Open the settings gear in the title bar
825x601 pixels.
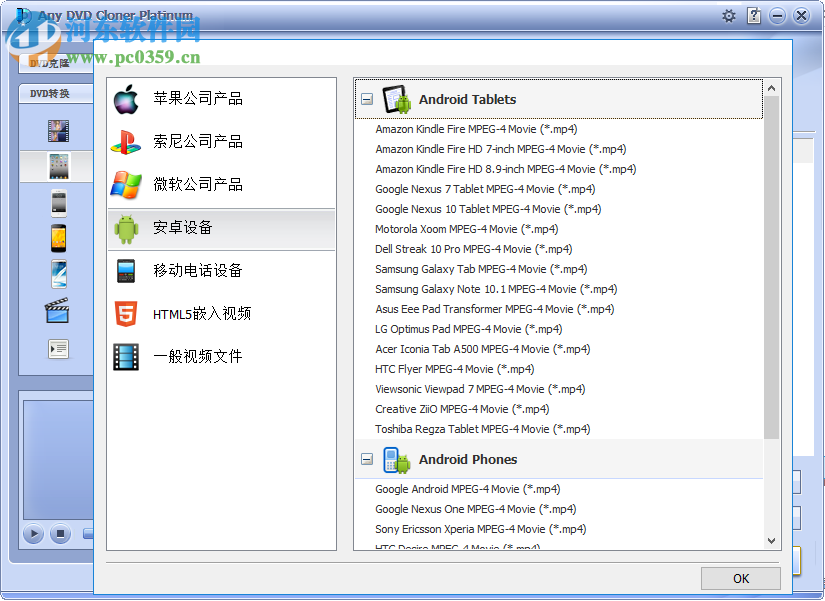[729, 16]
